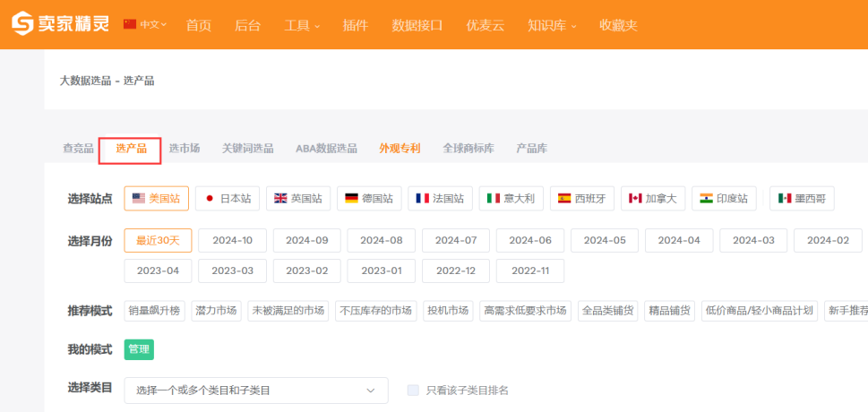Open 数据接口 page
868x412 pixels.
(x=417, y=25)
